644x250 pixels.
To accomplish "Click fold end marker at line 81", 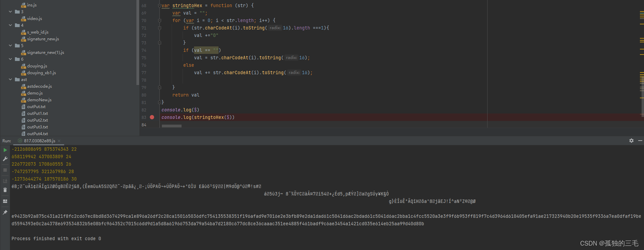I will click(159, 102).
